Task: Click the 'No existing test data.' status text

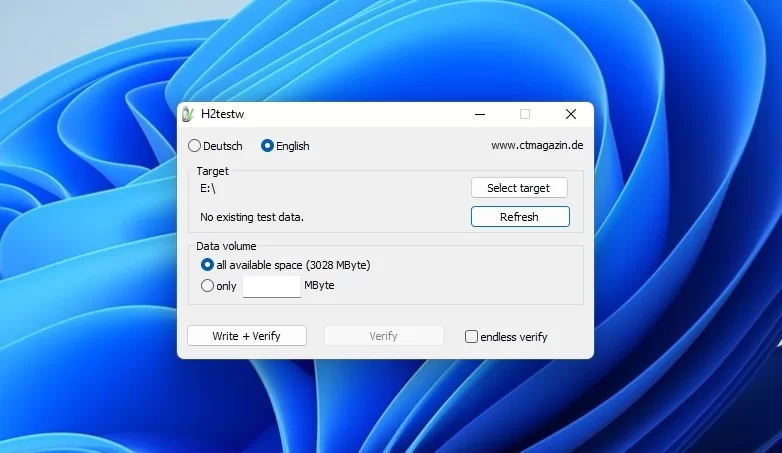Action: click(252, 217)
